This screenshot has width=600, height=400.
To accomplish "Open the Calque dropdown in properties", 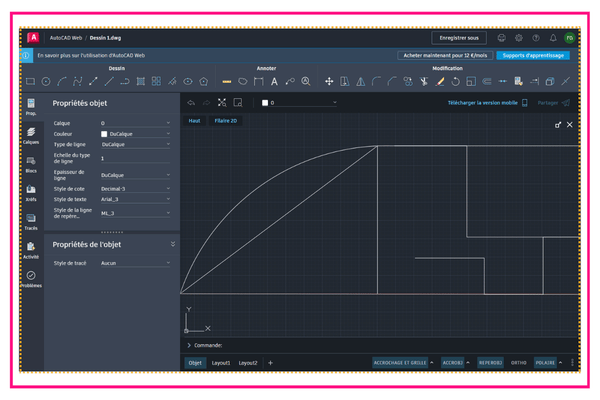I will [135, 123].
